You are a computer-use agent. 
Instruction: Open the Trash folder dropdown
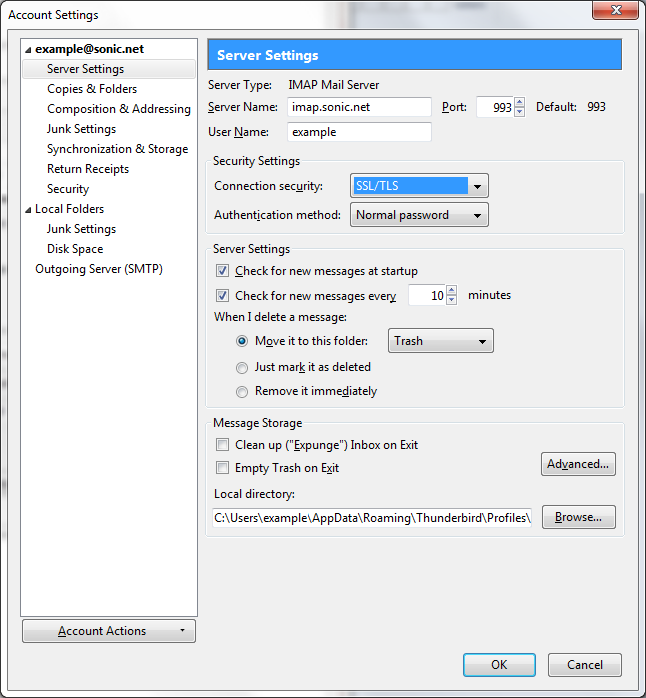coord(440,341)
